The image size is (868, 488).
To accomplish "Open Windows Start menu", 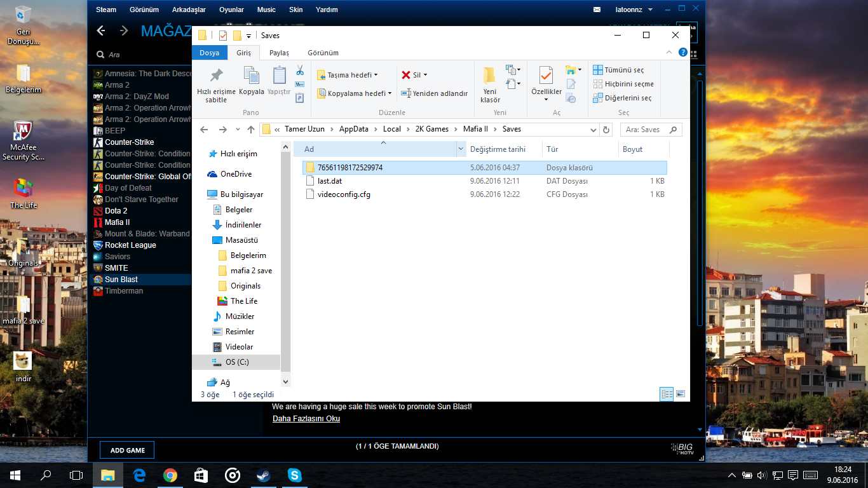I will [15, 475].
